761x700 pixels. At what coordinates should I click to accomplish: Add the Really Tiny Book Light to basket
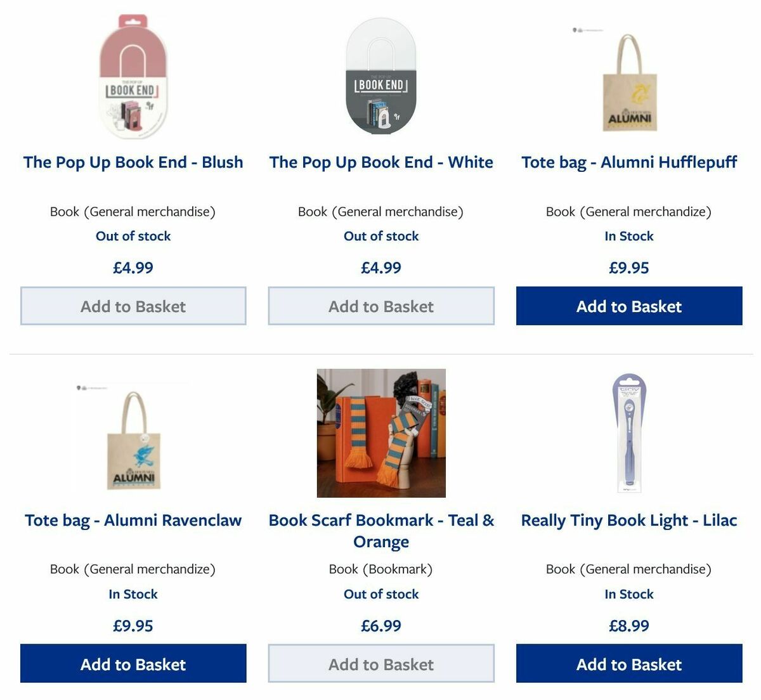(x=628, y=664)
